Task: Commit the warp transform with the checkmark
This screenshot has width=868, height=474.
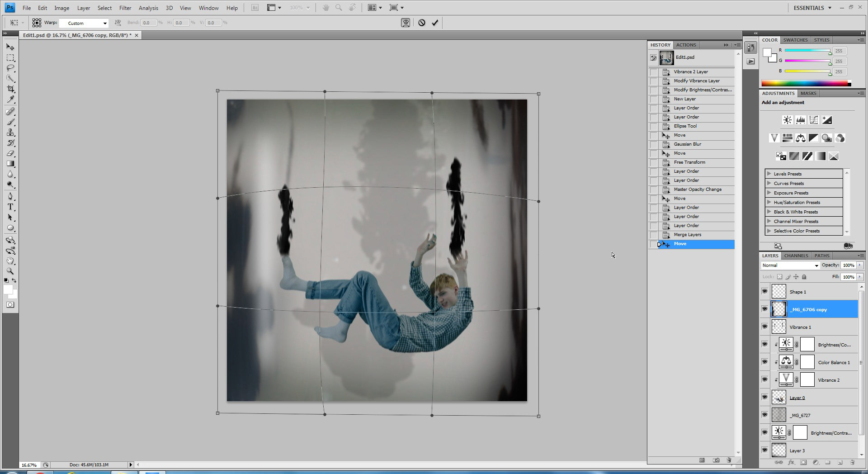Action: pos(435,23)
